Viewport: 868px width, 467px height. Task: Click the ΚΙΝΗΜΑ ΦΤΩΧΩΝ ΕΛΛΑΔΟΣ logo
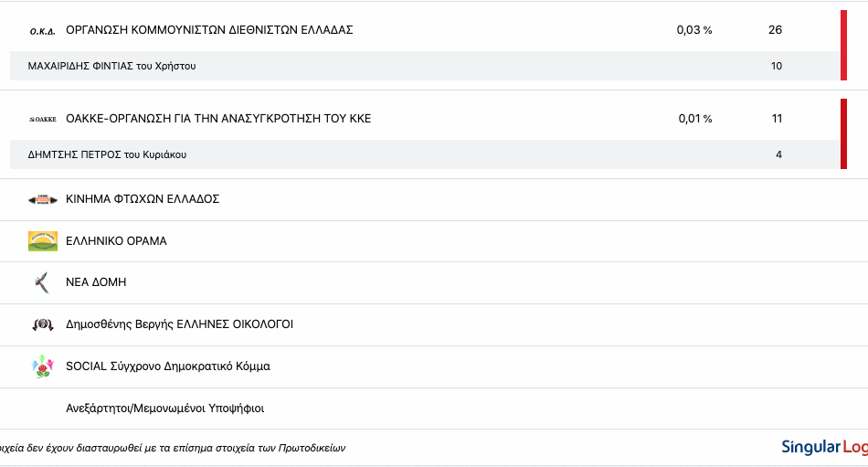pos(43,199)
